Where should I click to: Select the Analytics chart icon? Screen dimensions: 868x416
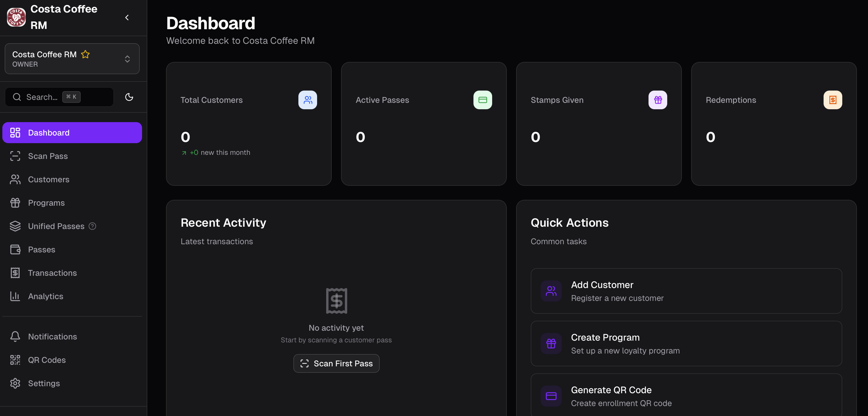15,296
